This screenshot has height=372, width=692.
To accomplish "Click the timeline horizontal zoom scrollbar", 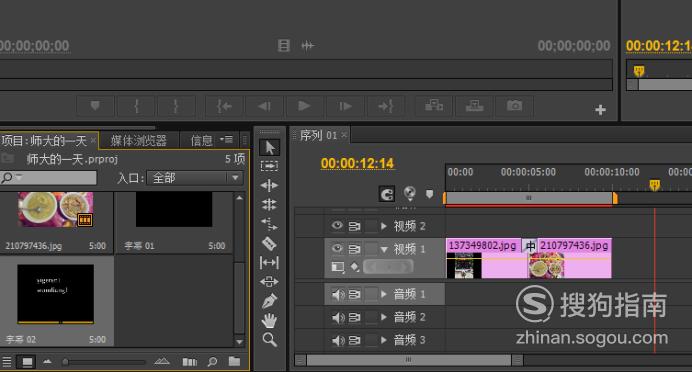I will pyautogui.click(x=408, y=360).
